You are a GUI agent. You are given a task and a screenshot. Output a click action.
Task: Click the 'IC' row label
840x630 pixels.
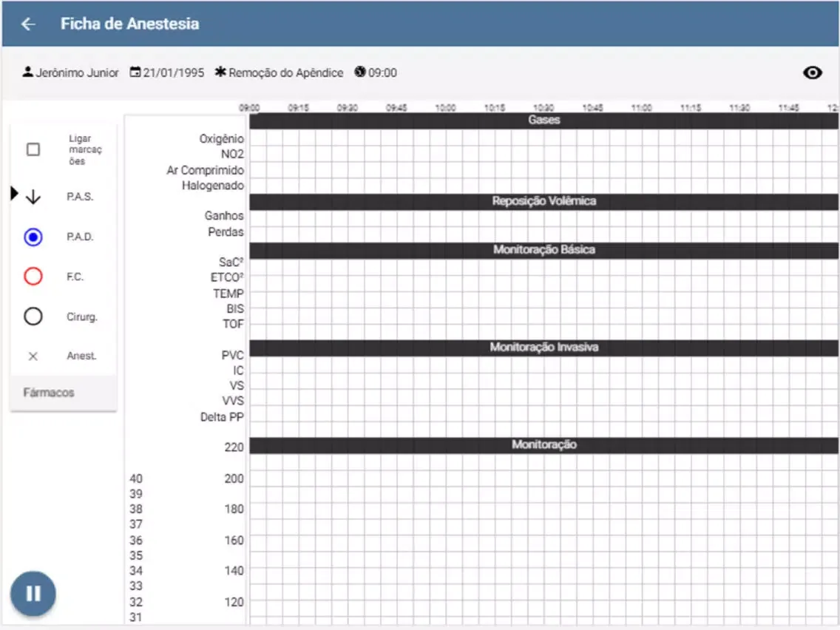click(238, 370)
